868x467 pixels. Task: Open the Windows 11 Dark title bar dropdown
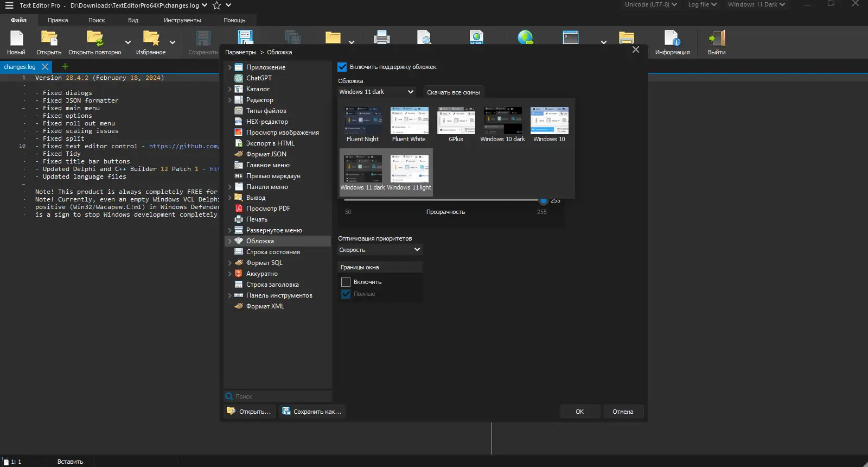pos(756,5)
